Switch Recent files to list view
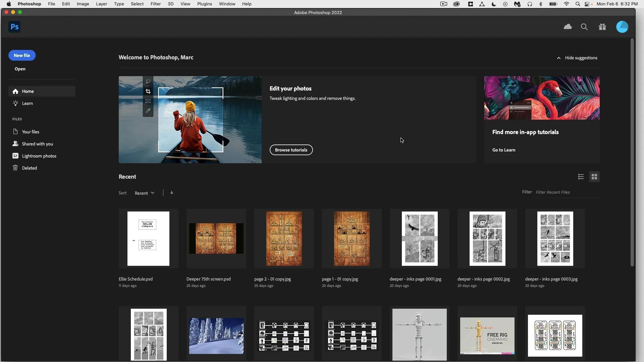 coord(581,177)
